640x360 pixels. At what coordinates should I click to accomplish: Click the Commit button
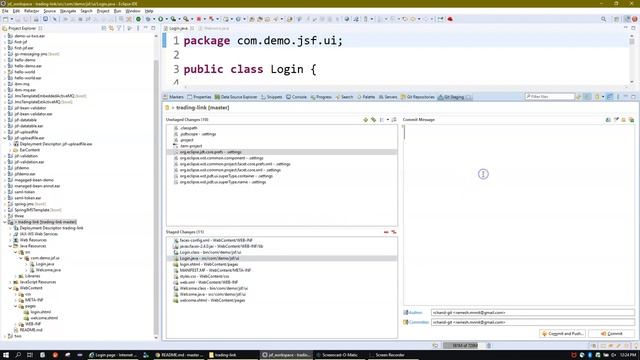pos(611,333)
